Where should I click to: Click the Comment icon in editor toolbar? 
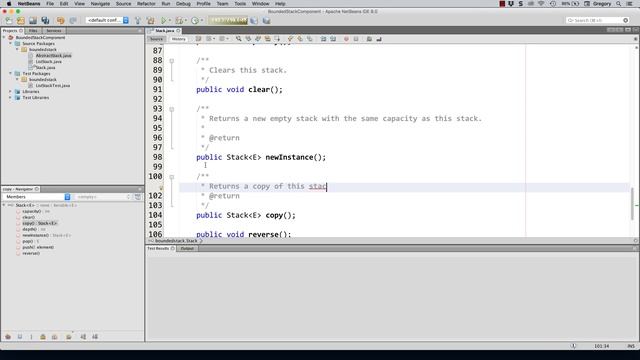369,39
